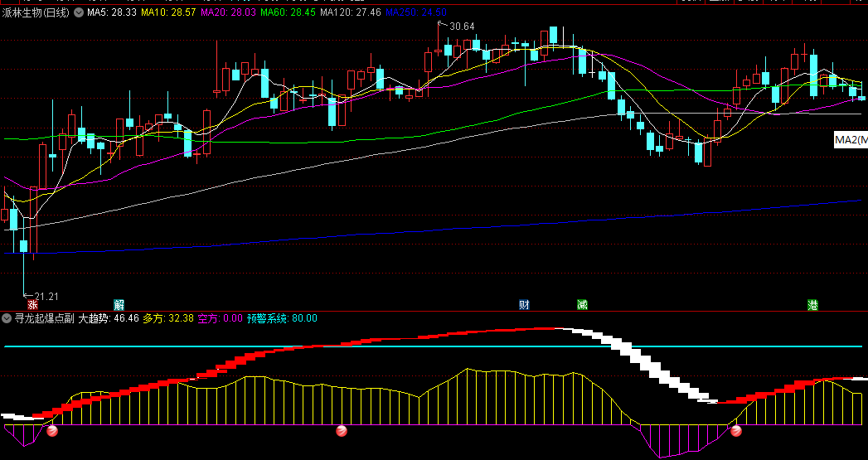Click the cyan 预警系统: 80.00 value
868x460 pixels.
coord(282,318)
